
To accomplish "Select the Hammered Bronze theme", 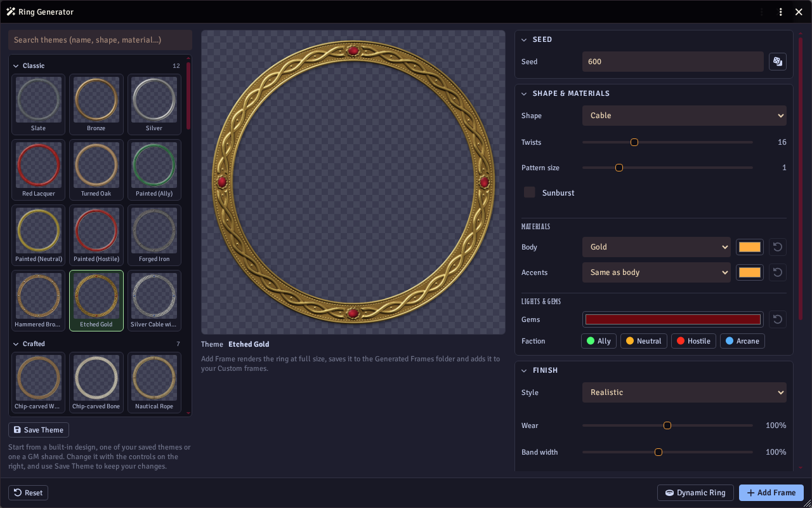I will [39, 300].
